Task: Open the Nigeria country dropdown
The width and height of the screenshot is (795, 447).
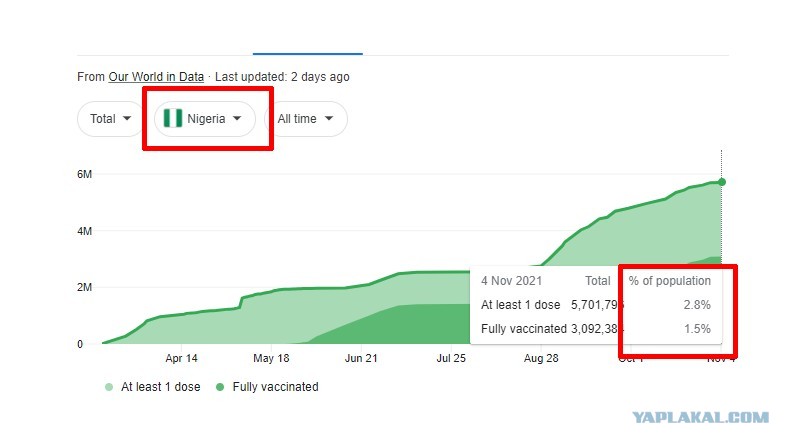Action: [x=205, y=119]
